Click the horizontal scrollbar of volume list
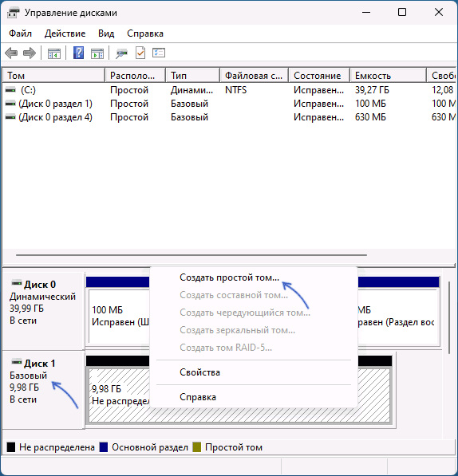 [191, 255]
